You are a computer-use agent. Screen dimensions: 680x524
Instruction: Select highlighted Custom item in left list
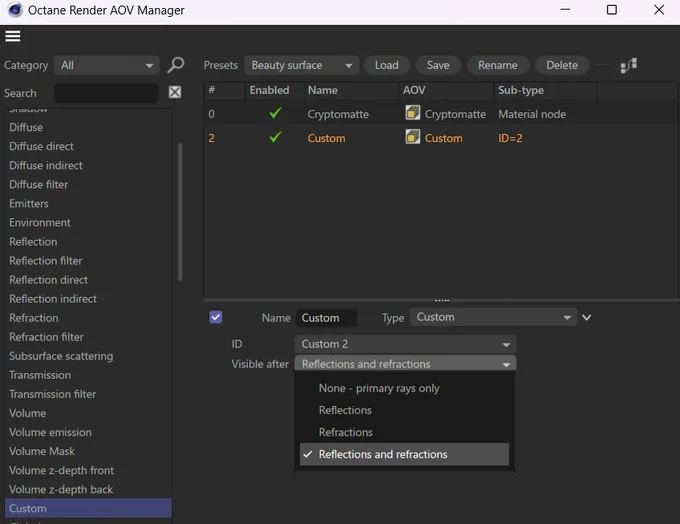[x=88, y=508]
